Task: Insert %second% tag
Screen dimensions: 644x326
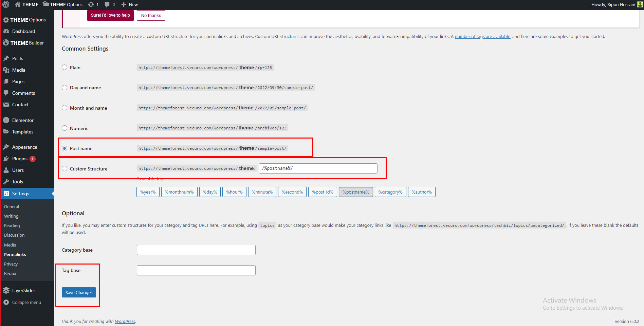Action: click(292, 192)
